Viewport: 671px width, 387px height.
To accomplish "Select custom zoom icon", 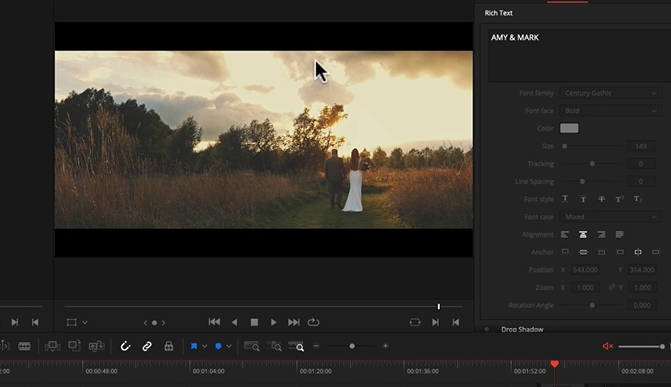I will [x=296, y=346].
